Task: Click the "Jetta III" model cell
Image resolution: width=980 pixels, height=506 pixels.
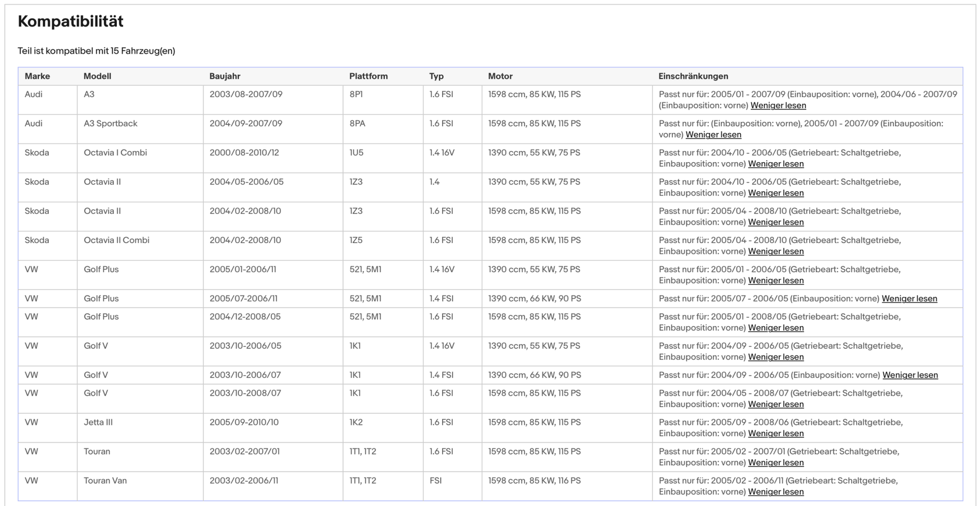Action: tap(98, 422)
